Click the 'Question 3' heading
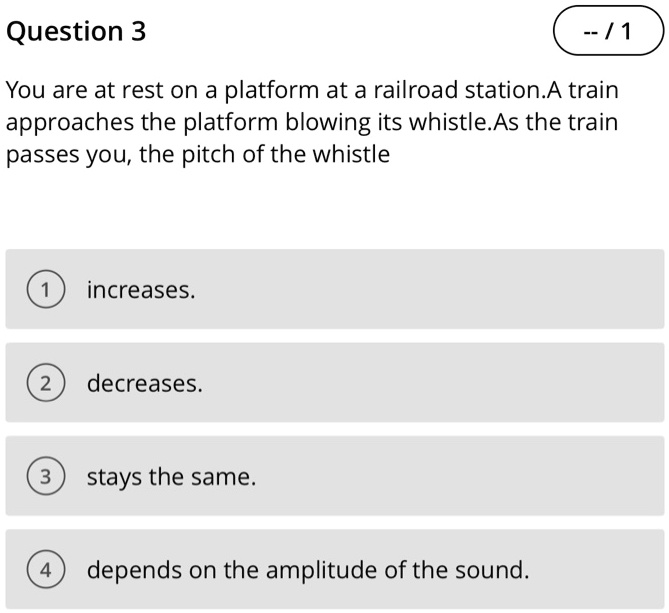 [x=76, y=32]
